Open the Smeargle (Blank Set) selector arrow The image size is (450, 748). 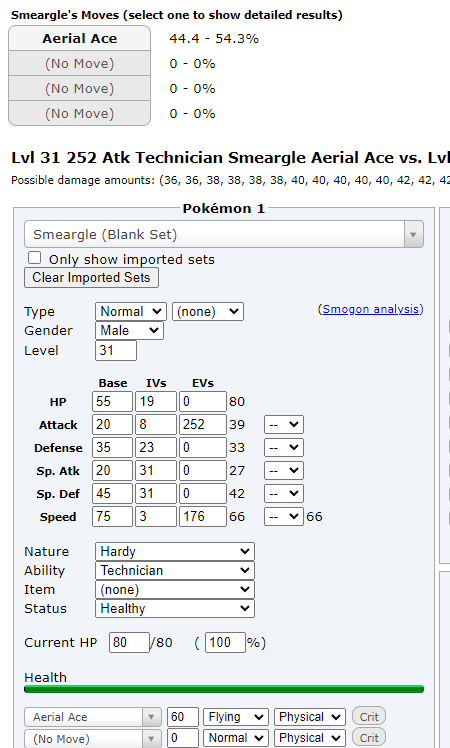click(413, 234)
